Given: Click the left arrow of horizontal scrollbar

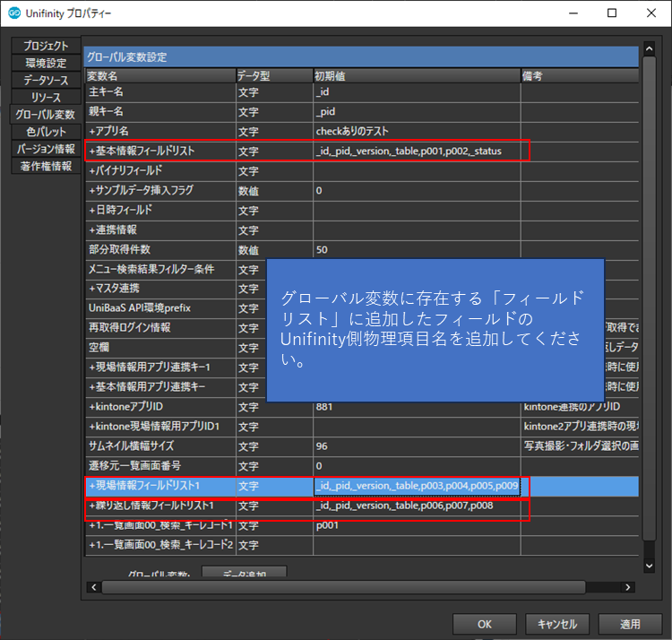Looking at the screenshot, I should [92, 587].
